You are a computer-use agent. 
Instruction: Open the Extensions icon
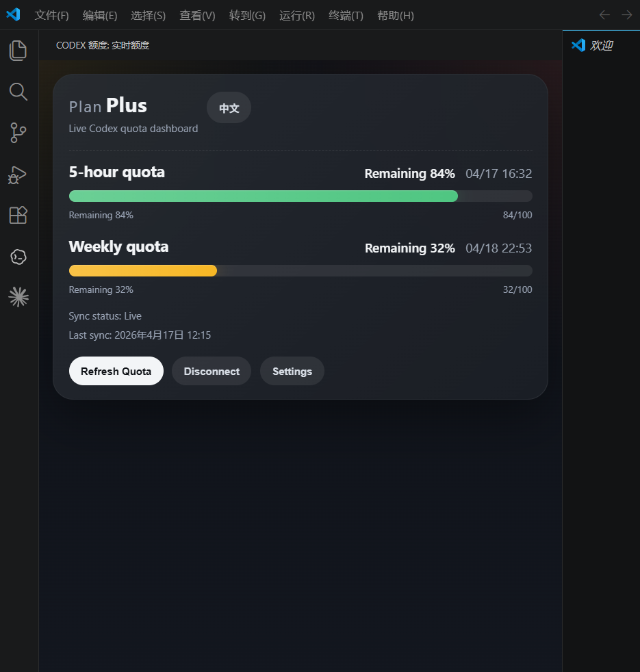(x=18, y=215)
